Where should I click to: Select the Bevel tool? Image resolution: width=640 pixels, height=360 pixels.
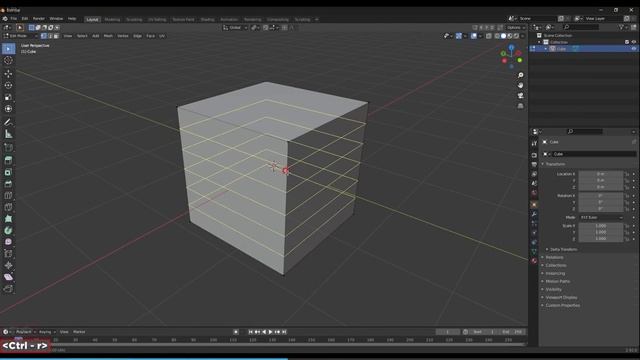pyautogui.click(x=8, y=184)
